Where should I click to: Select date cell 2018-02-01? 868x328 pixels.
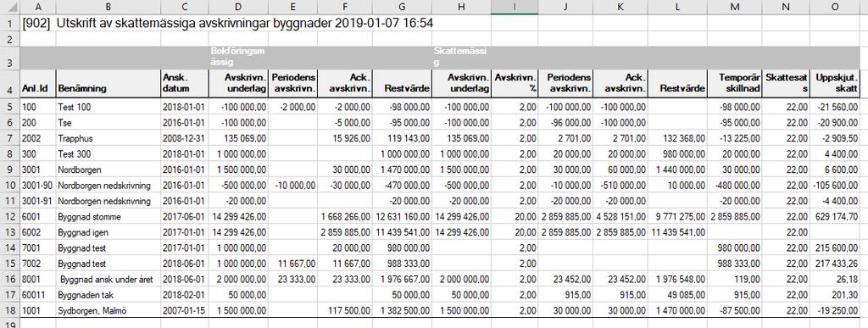[184, 295]
